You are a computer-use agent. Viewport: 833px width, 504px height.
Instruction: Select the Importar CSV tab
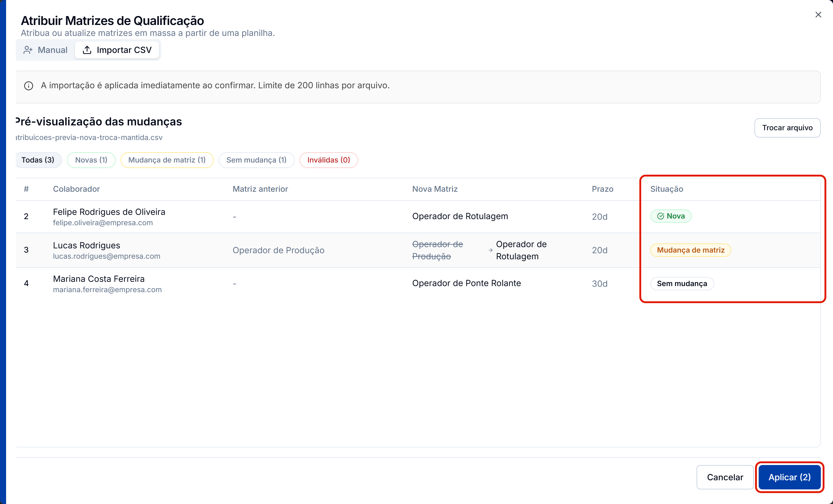click(117, 50)
